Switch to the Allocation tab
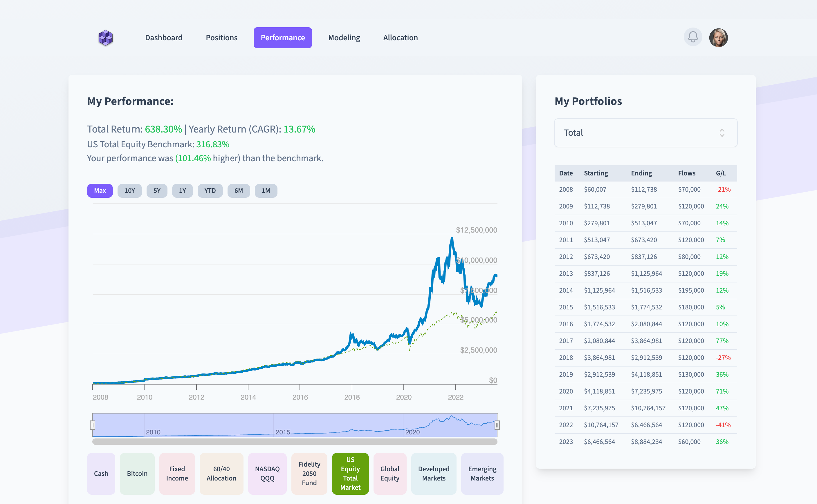 coord(400,38)
